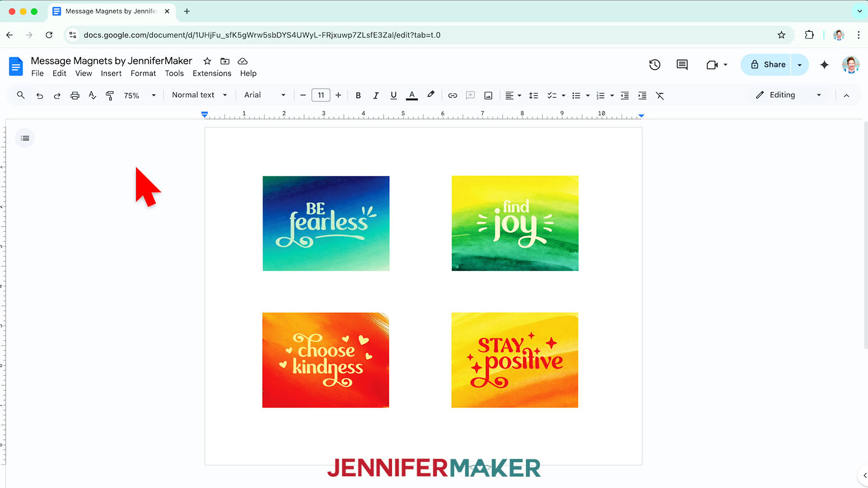Open the Editing mode dropdown
Screen dimensions: 868x488
click(x=788, y=95)
